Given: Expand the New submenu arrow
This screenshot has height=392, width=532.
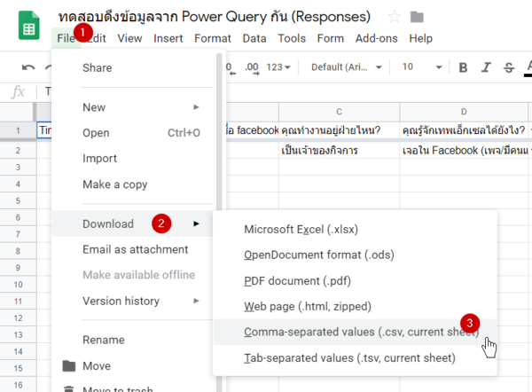Looking at the screenshot, I should 196,107.
